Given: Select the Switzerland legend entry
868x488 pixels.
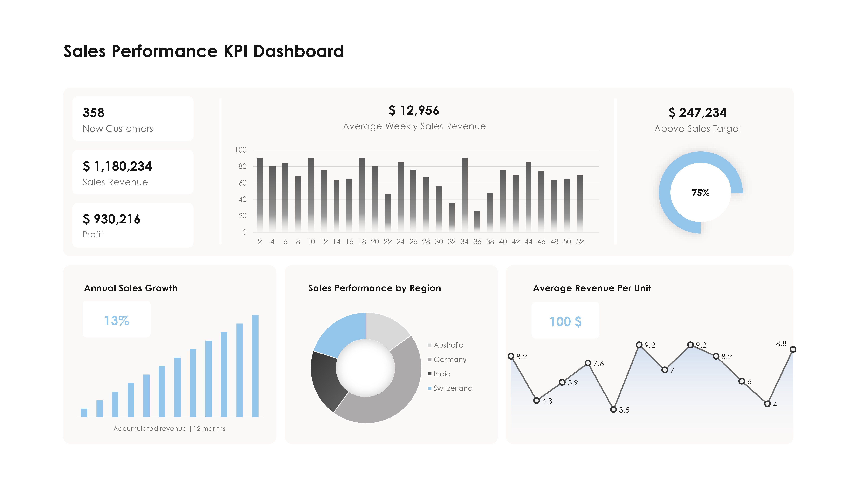Looking at the screenshot, I should (x=450, y=388).
